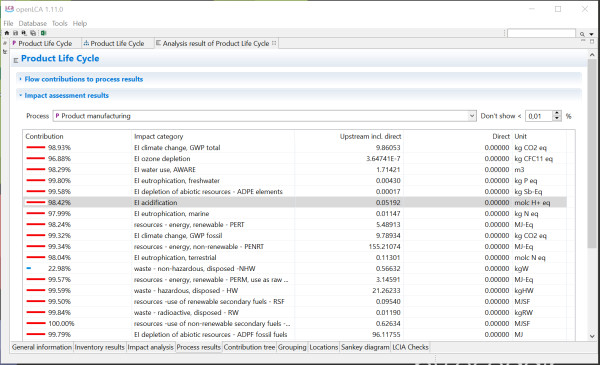Click the vertical scrollbar down arrow
This screenshot has height=365, width=600.
click(x=592, y=336)
